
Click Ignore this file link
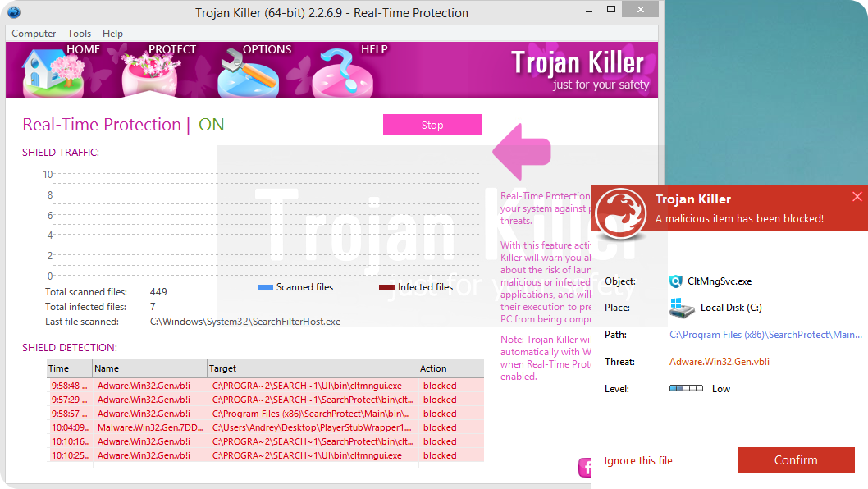(x=638, y=461)
